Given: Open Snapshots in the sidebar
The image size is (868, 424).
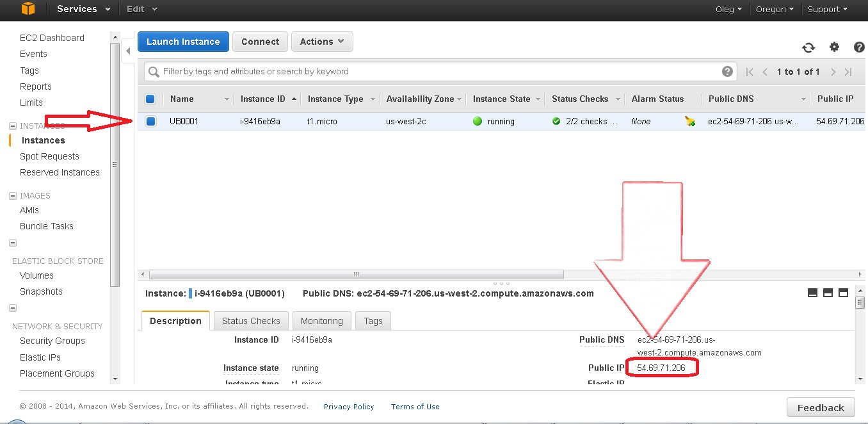Looking at the screenshot, I should tap(41, 291).
